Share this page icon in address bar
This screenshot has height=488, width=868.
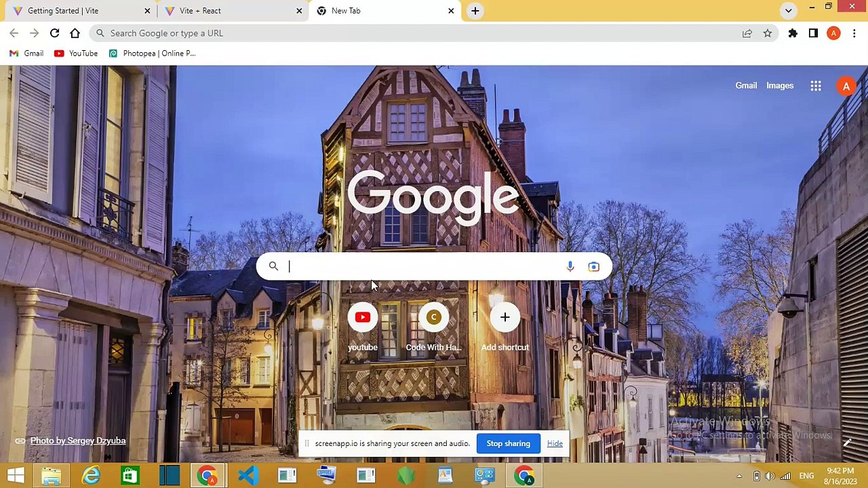(x=747, y=33)
